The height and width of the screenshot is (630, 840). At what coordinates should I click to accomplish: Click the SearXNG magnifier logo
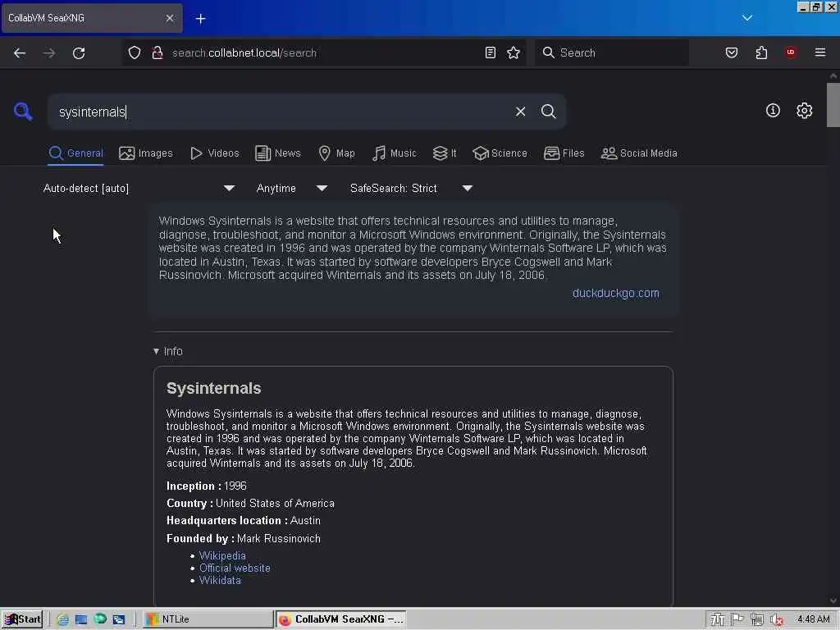pos(23,112)
